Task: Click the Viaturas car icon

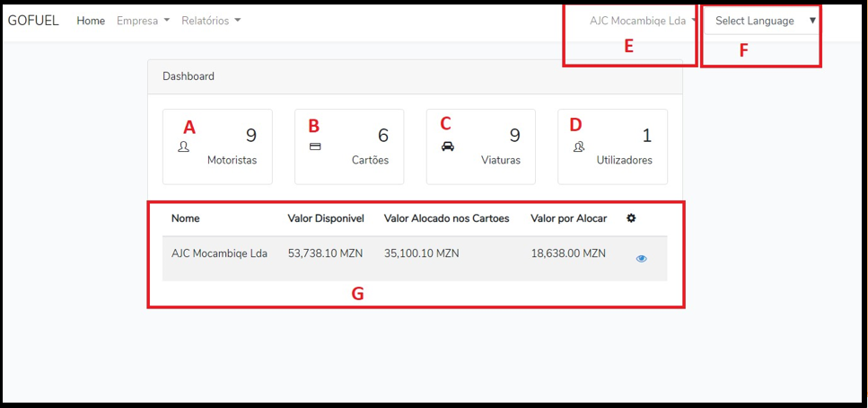Action: coord(447,146)
